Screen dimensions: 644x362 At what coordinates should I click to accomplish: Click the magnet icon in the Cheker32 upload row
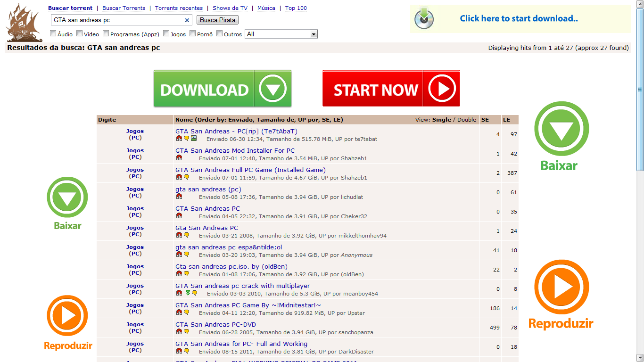click(x=179, y=216)
